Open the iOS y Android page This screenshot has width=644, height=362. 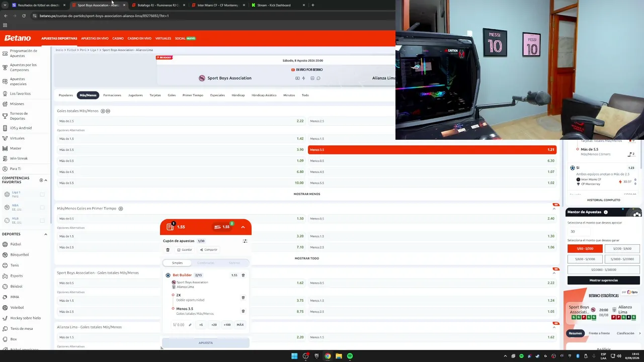pos(20,128)
